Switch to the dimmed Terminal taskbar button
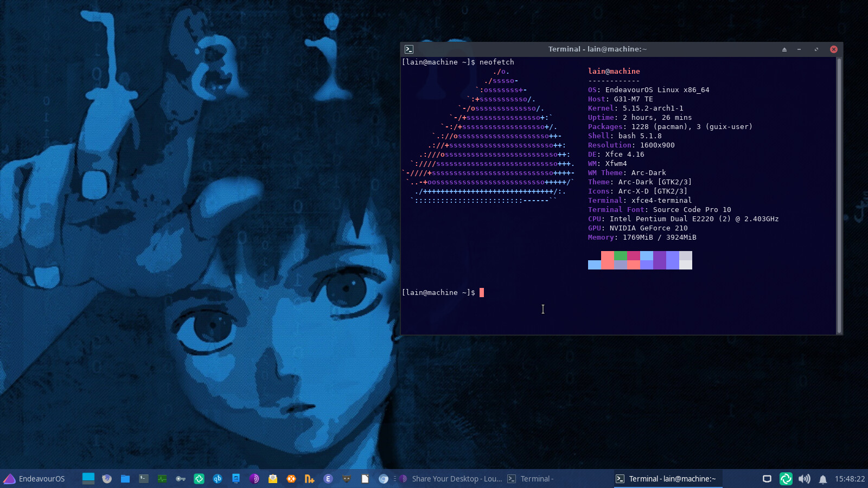Viewport: 868px width, 488px height. click(x=558, y=479)
